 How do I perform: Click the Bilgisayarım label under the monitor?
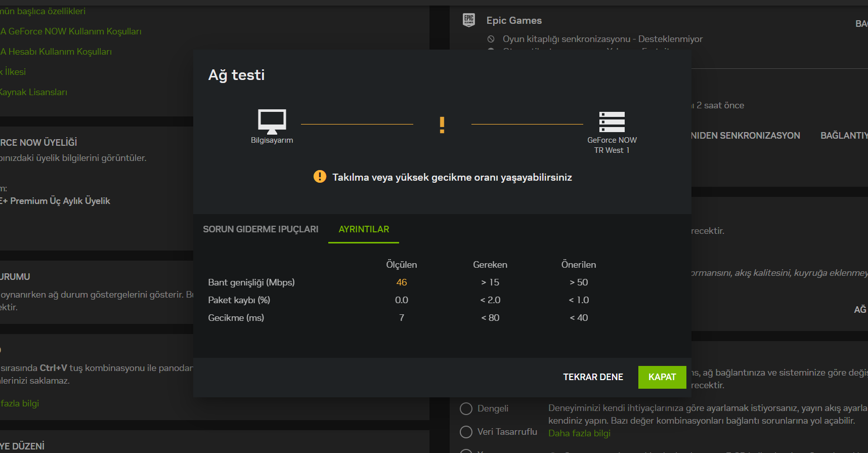coord(272,140)
